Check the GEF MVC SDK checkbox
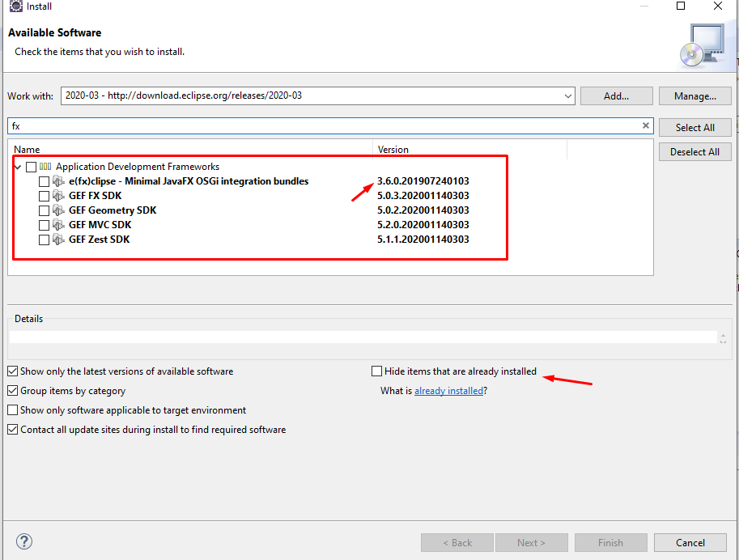 (x=44, y=225)
